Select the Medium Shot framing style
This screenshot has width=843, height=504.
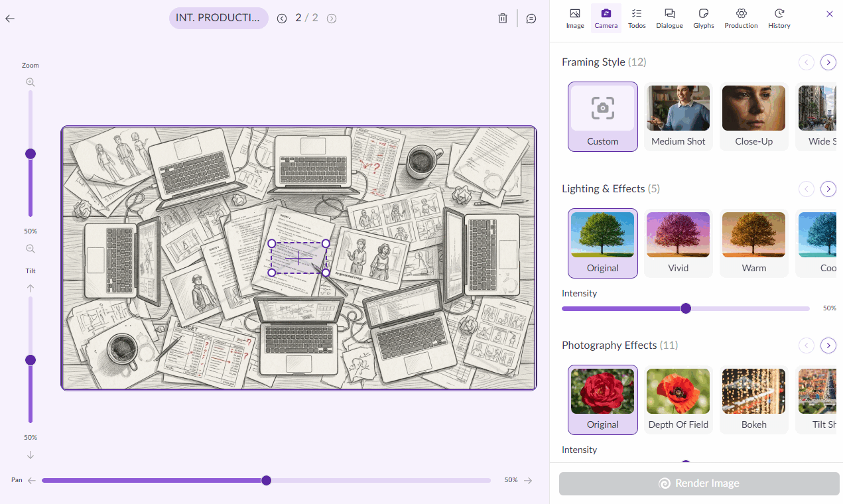tap(679, 117)
